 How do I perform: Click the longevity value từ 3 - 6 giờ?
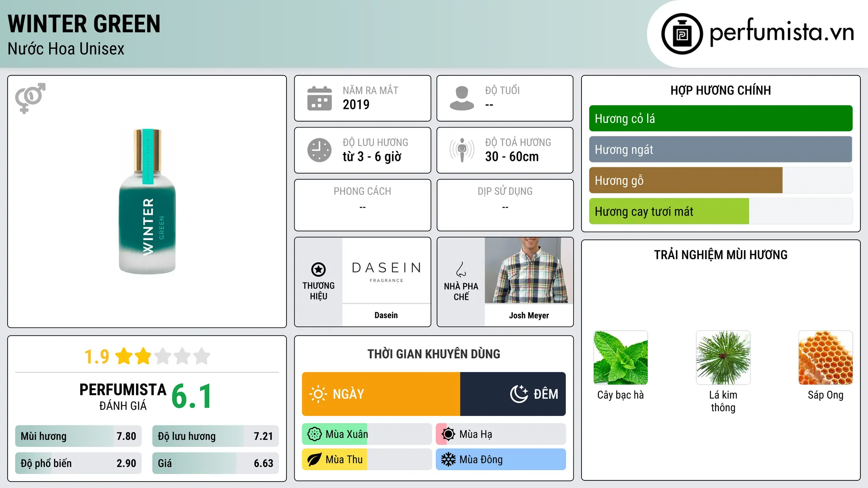pyautogui.click(x=372, y=157)
